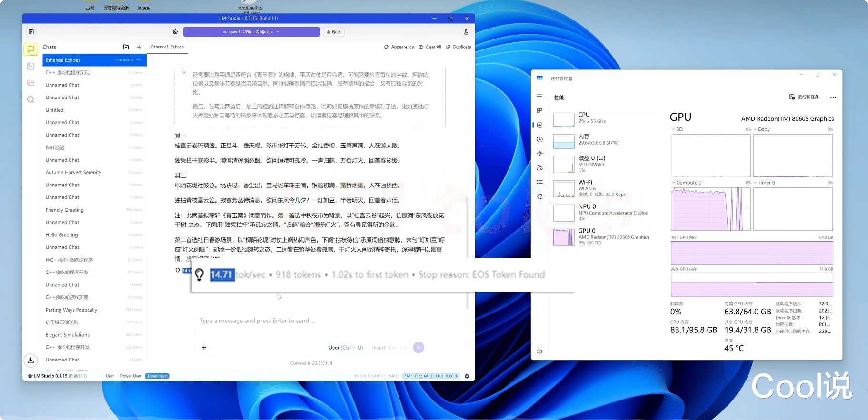Switch to Power User mode

pyautogui.click(x=131, y=376)
